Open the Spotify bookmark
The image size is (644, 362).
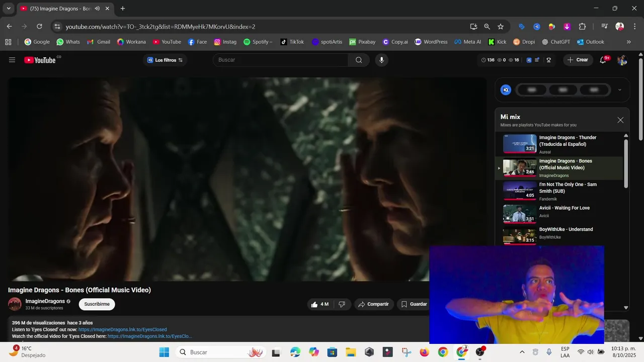click(258, 42)
